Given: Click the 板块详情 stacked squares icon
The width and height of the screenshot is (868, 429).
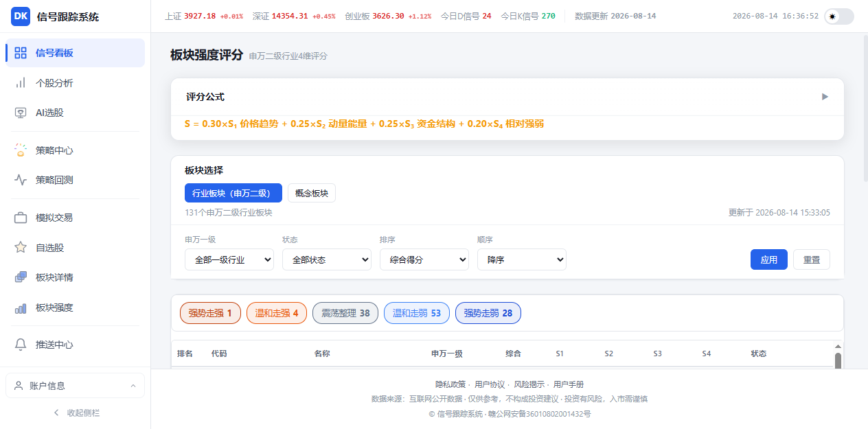Looking at the screenshot, I should [x=21, y=277].
